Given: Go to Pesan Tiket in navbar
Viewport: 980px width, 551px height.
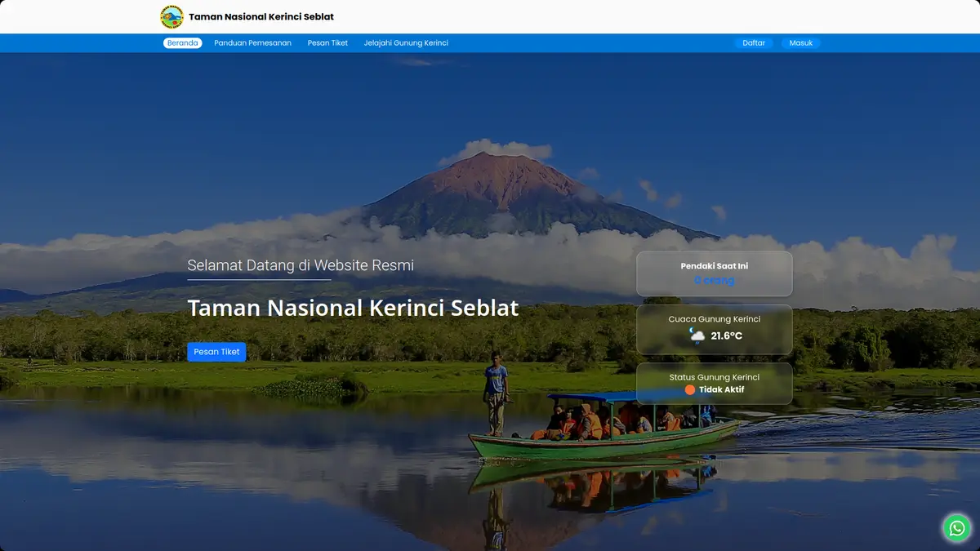Looking at the screenshot, I should tap(327, 43).
